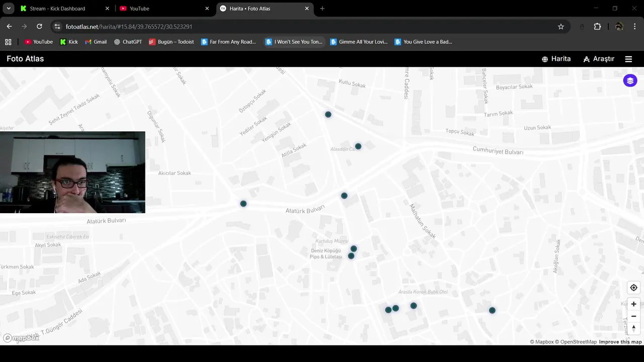Select the photo marker beside the Kurtuluş Müzesi label
The width and height of the screenshot is (644, 362).
[354, 249]
